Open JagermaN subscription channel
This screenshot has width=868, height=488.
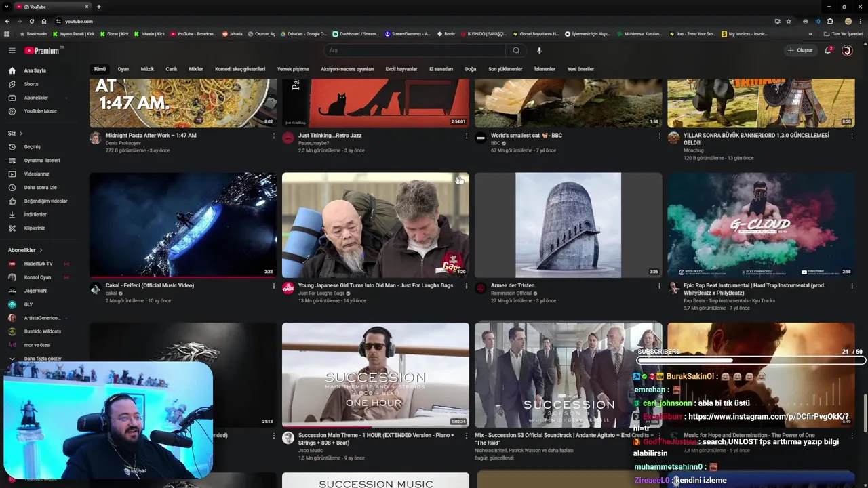coord(35,291)
